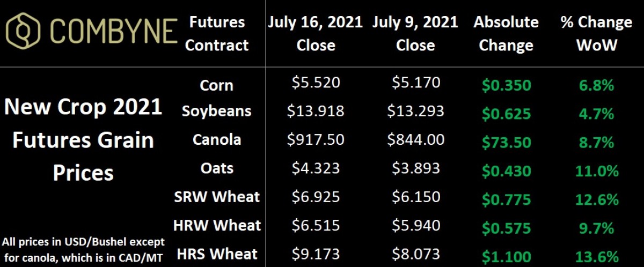
Task: Select the SRW Wheat row label
Action: click(216, 196)
